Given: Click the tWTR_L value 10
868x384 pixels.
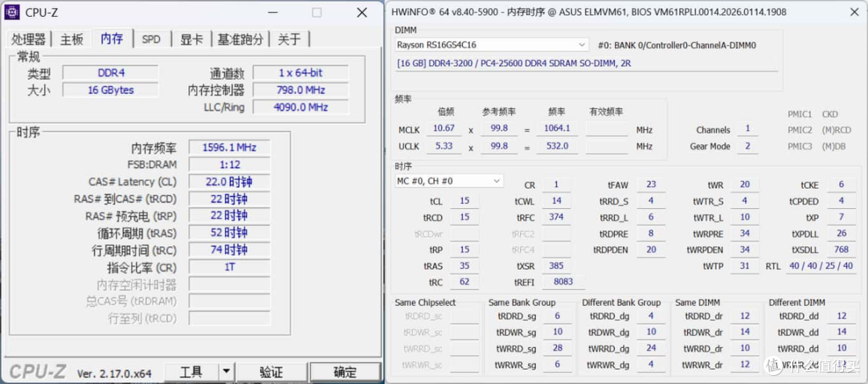Looking at the screenshot, I should tap(745, 218).
